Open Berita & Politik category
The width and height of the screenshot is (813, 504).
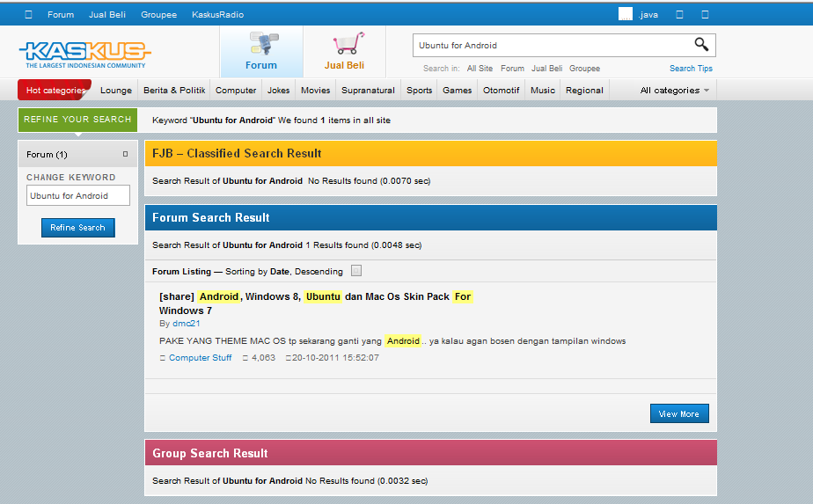coord(174,91)
